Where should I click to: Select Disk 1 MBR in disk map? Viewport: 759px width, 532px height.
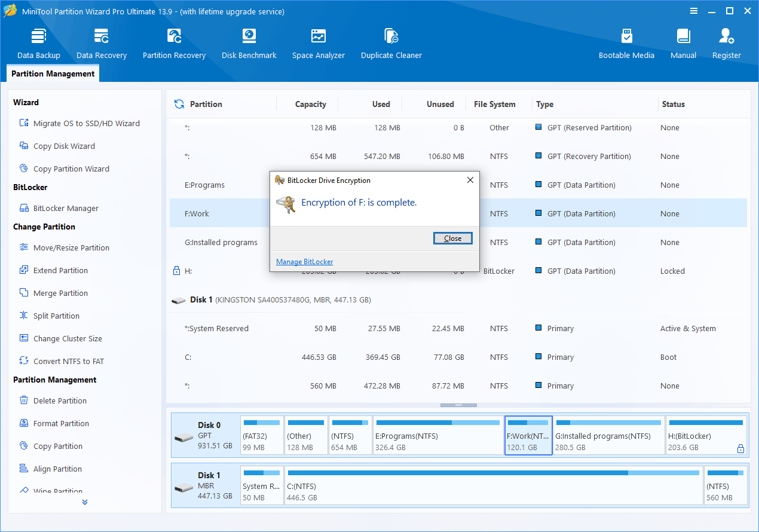[205, 486]
